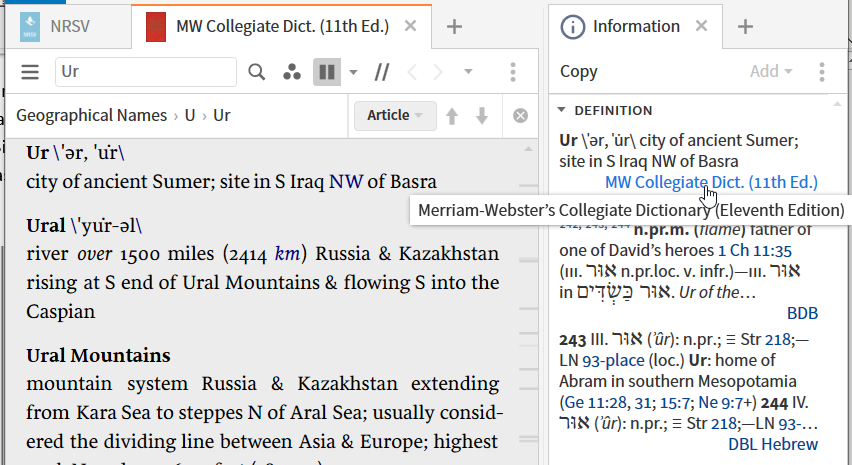Click the red dictionary cover icon
Screen dimensions: 852x465
coord(156,26)
